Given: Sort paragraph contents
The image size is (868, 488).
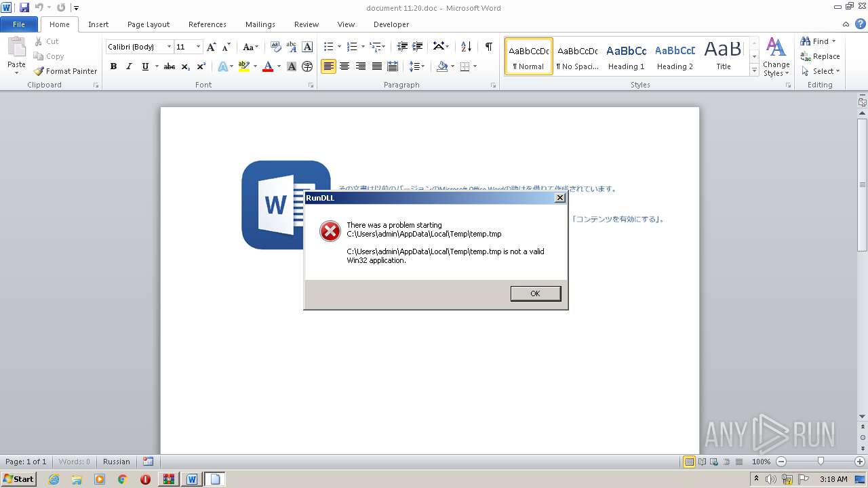Looking at the screenshot, I should point(466,47).
